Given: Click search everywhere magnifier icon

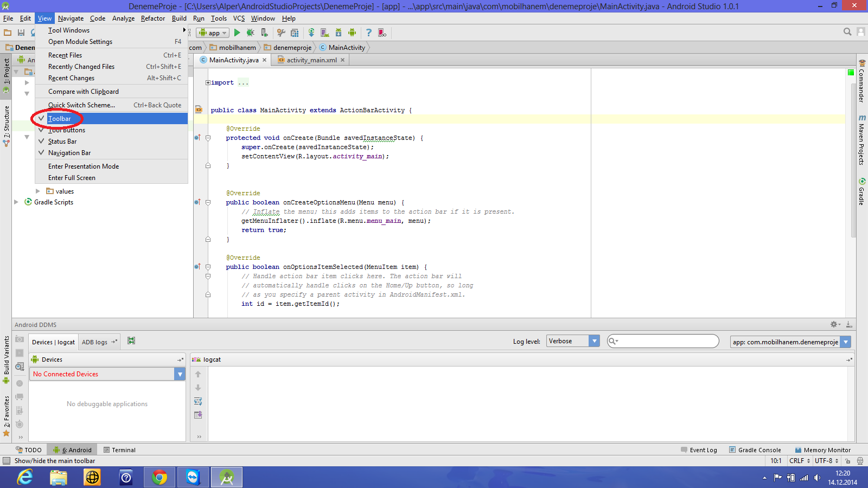Looking at the screenshot, I should (847, 32).
